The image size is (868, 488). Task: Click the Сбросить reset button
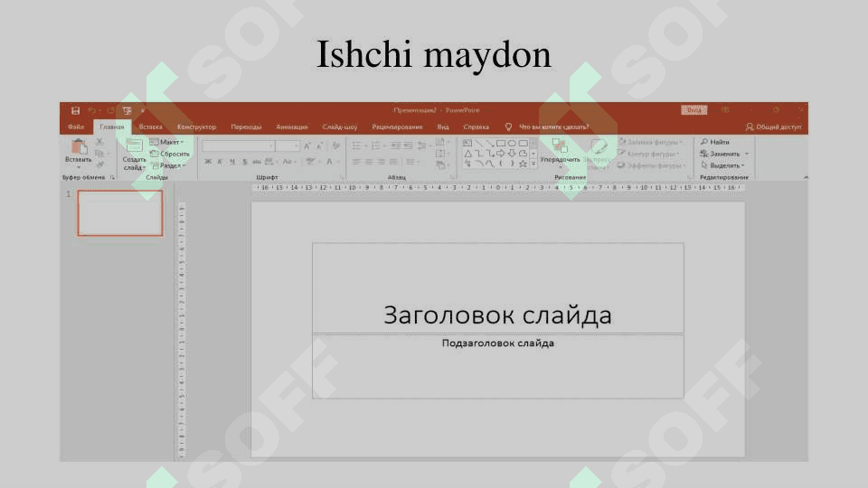(170, 154)
